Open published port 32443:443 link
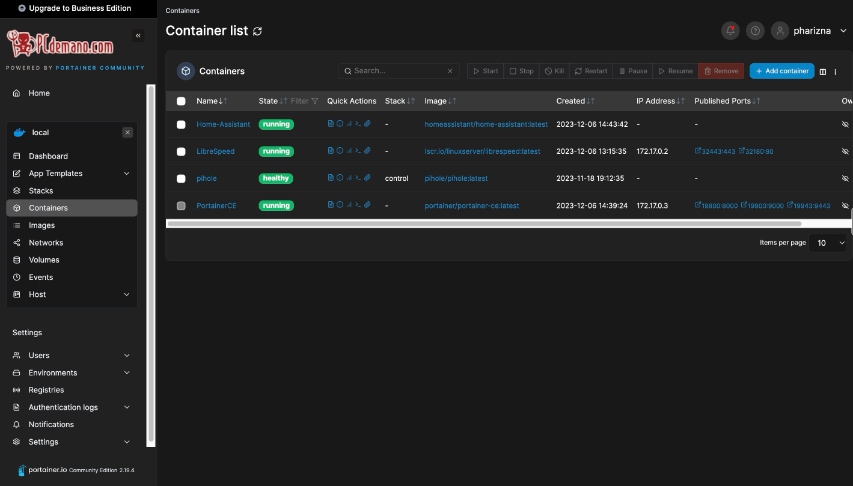 pyautogui.click(x=715, y=151)
